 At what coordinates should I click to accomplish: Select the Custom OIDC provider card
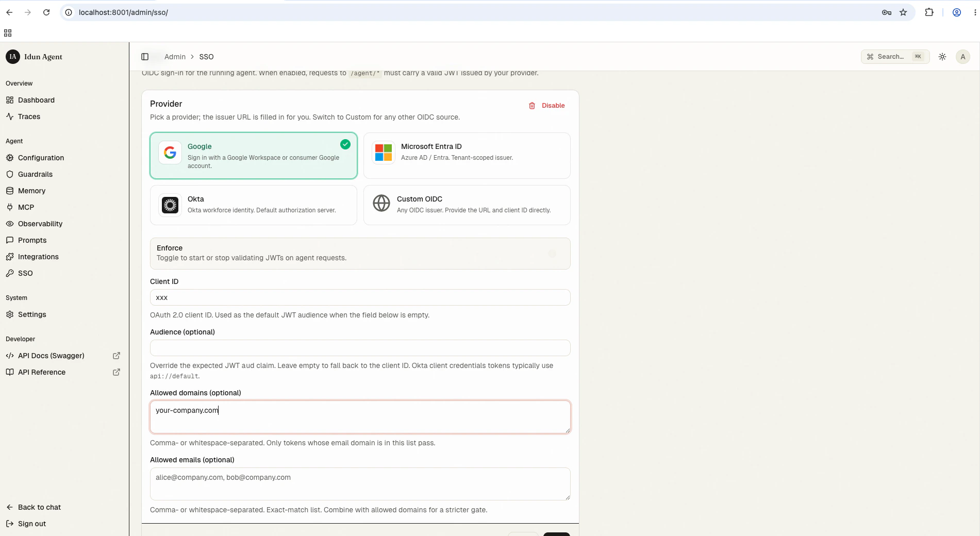click(467, 205)
